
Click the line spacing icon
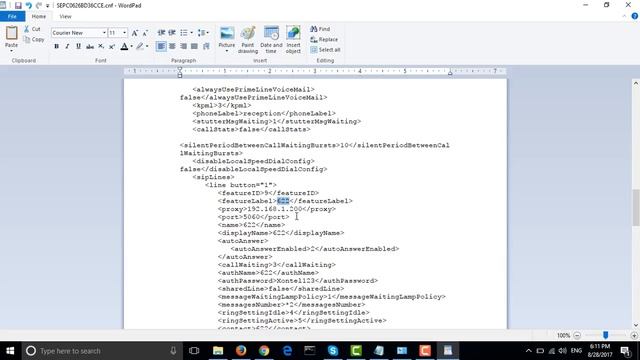(201, 33)
